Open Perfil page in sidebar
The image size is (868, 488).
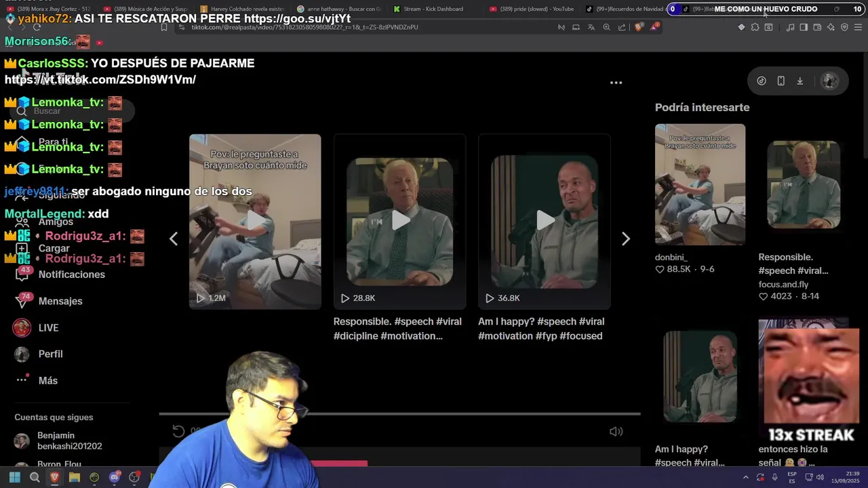[39, 354]
